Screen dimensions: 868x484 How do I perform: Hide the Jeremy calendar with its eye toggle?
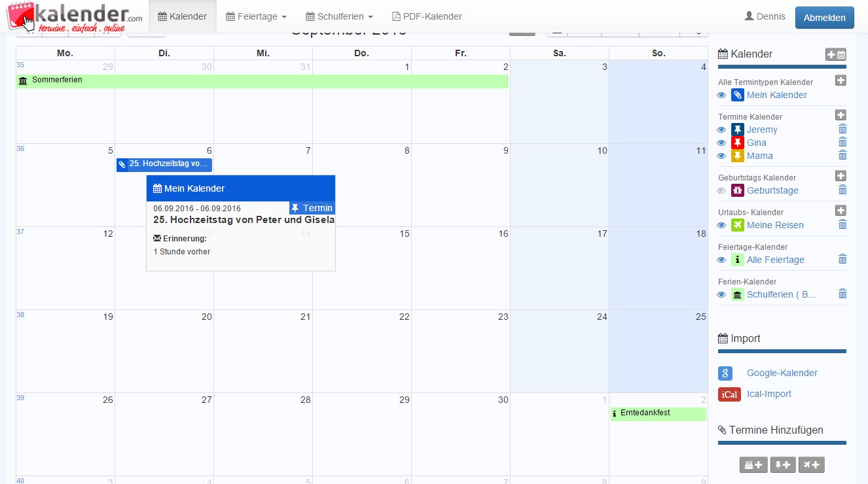pyautogui.click(x=721, y=130)
